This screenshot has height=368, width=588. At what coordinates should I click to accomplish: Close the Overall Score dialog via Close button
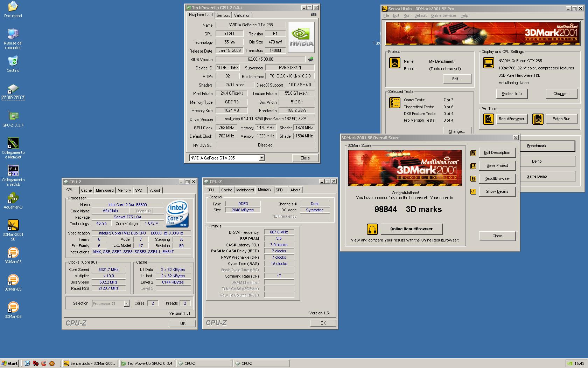(497, 236)
